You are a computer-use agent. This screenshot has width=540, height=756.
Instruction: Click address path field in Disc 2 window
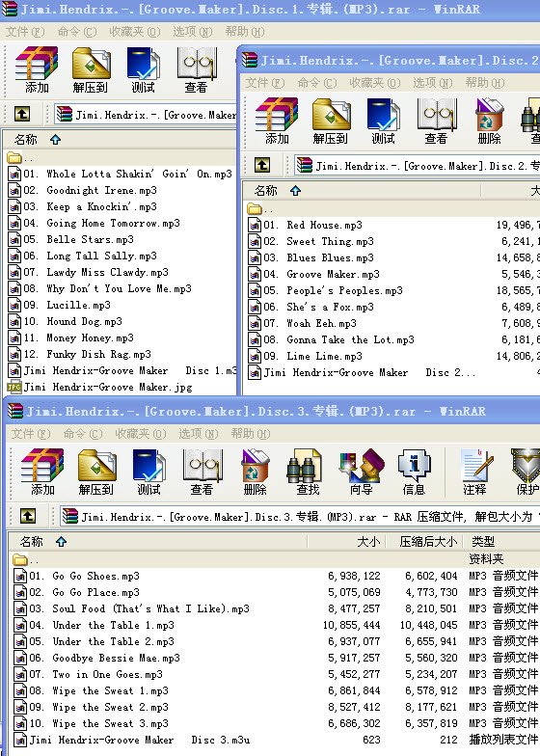point(417,166)
